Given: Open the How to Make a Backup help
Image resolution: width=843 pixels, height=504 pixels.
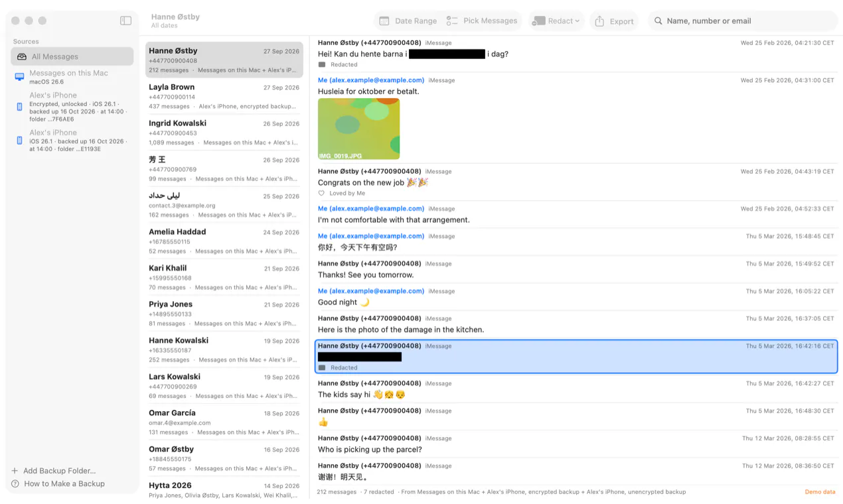Looking at the screenshot, I should pyautogui.click(x=58, y=483).
